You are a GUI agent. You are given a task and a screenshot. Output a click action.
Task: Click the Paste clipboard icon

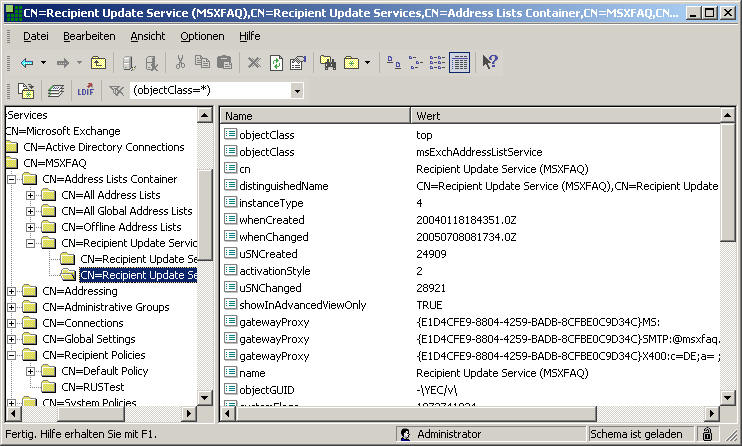pyautogui.click(x=224, y=62)
